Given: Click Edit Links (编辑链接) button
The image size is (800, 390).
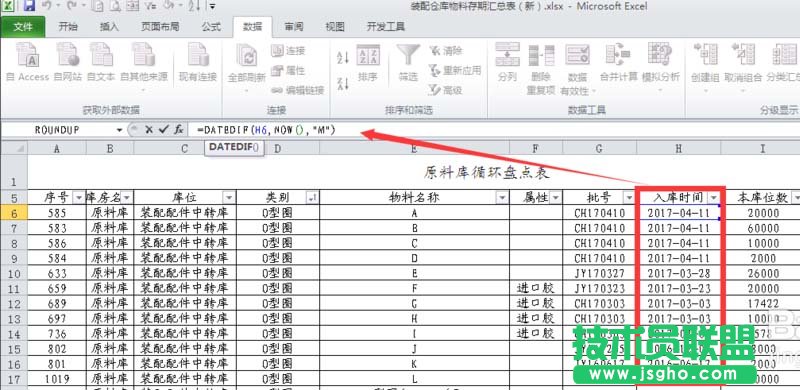Looking at the screenshot, I should point(297,90).
